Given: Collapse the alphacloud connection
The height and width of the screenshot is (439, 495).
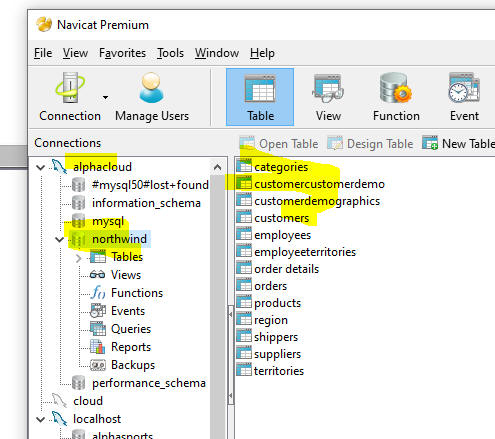Looking at the screenshot, I should [x=41, y=167].
